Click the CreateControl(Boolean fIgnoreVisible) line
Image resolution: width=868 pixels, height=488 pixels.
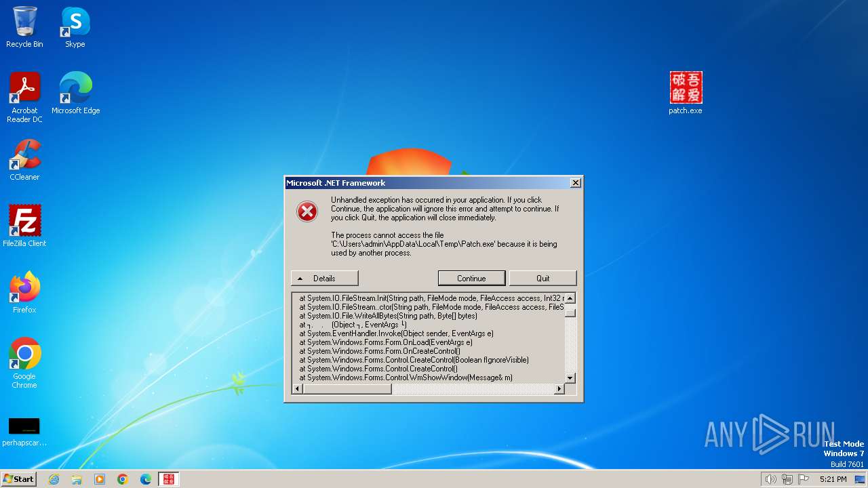[414, 360]
